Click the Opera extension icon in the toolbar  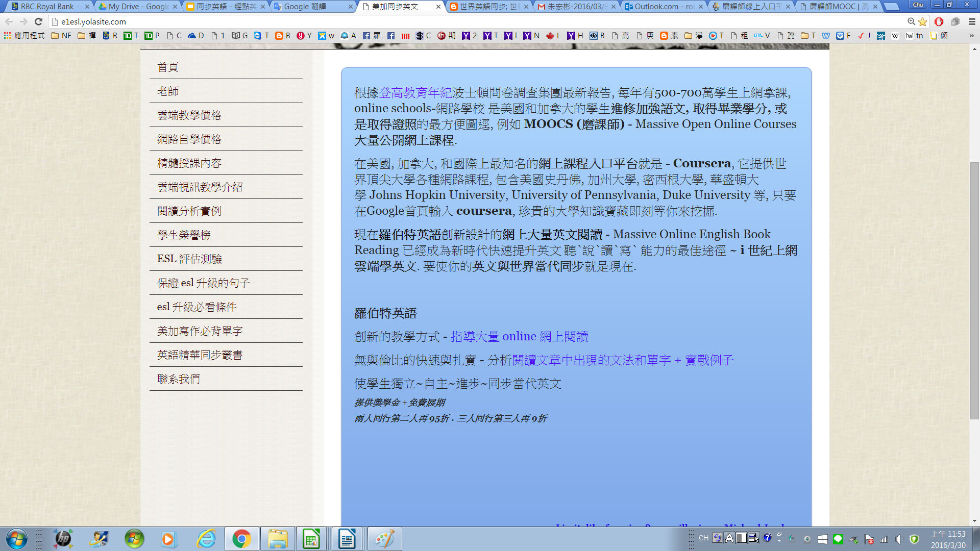pos(939,21)
